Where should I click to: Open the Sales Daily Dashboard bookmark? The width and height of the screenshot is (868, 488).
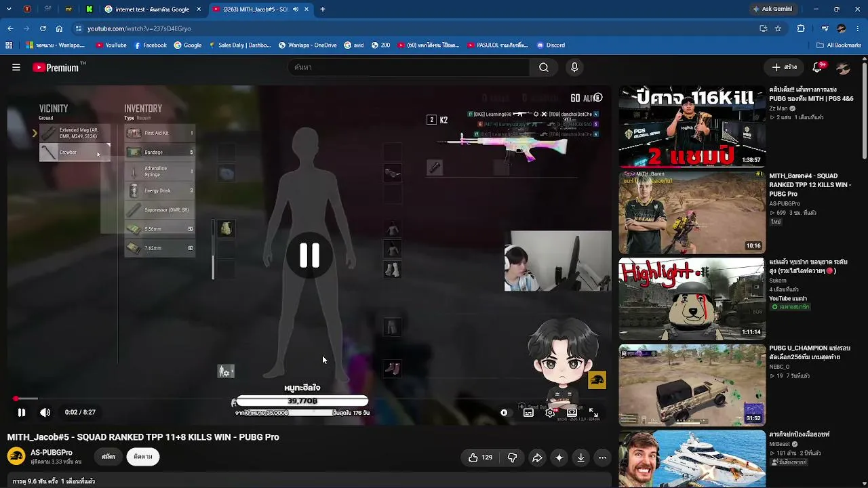239,45
